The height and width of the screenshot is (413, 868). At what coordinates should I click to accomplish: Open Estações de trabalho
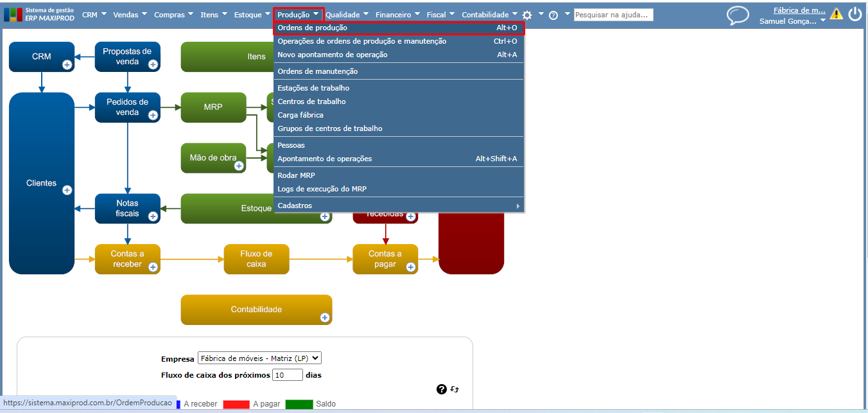[x=399, y=88]
